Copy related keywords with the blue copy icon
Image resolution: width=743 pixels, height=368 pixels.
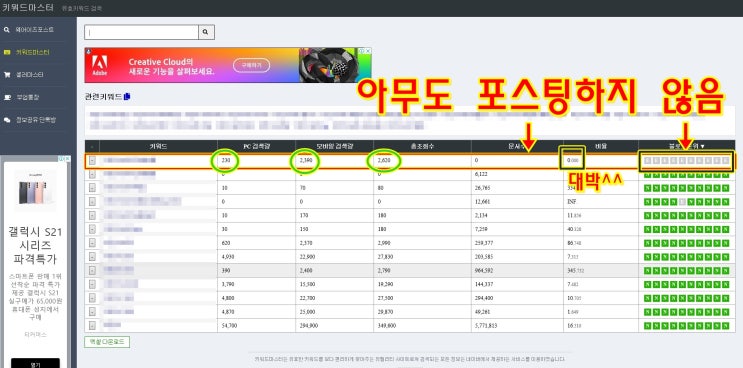click(127, 97)
